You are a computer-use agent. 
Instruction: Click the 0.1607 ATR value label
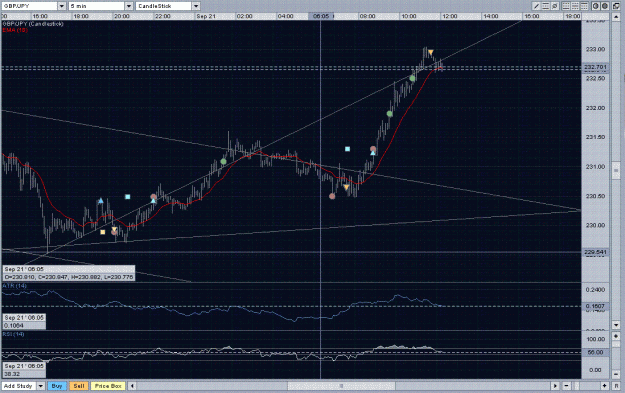(x=595, y=307)
